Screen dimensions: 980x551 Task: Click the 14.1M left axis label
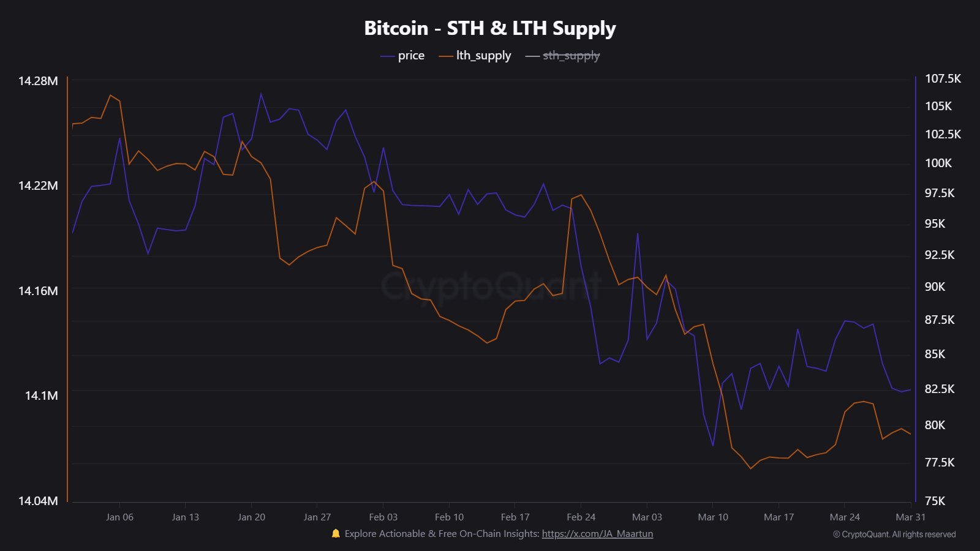point(42,395)
